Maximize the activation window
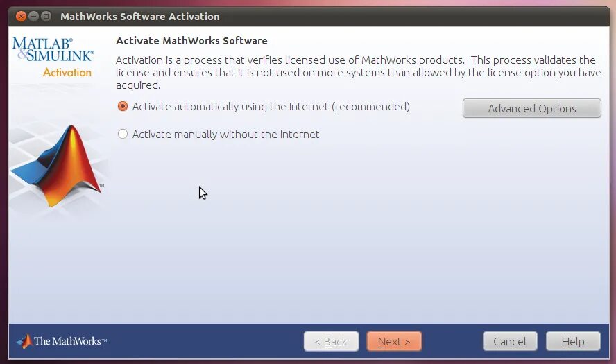The height and width of the screenshot is (364, 616). [46, 17]
